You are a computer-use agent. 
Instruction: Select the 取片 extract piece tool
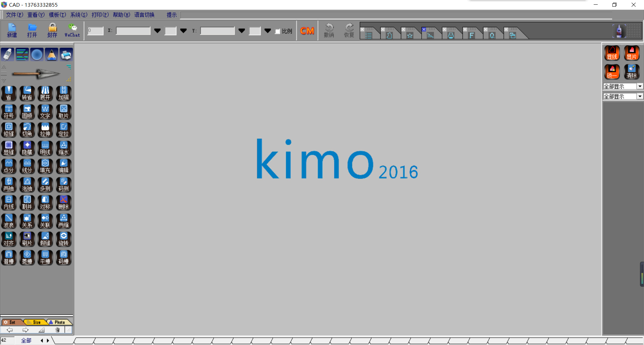pyautogui.click(x=64, y=112)
